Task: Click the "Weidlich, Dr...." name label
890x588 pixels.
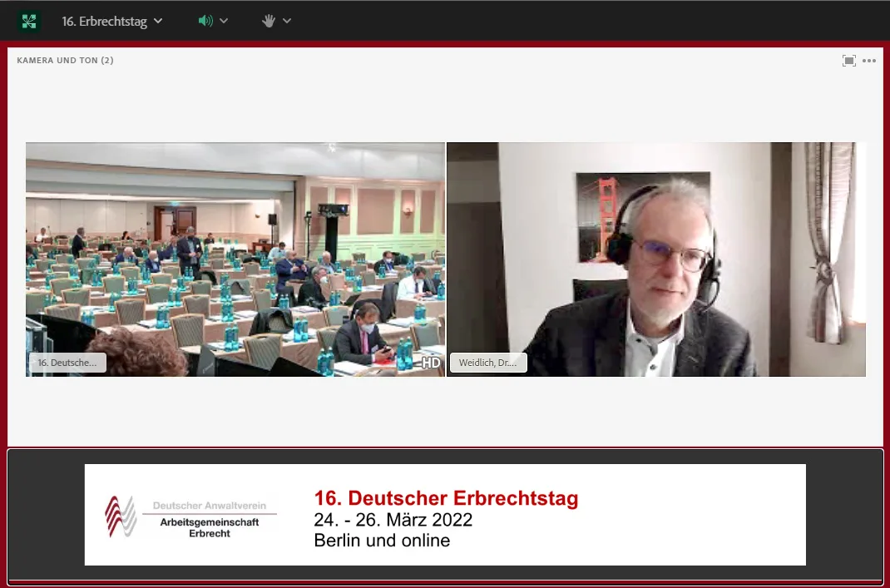Action: pyautogui.click(x=488, y=363)
